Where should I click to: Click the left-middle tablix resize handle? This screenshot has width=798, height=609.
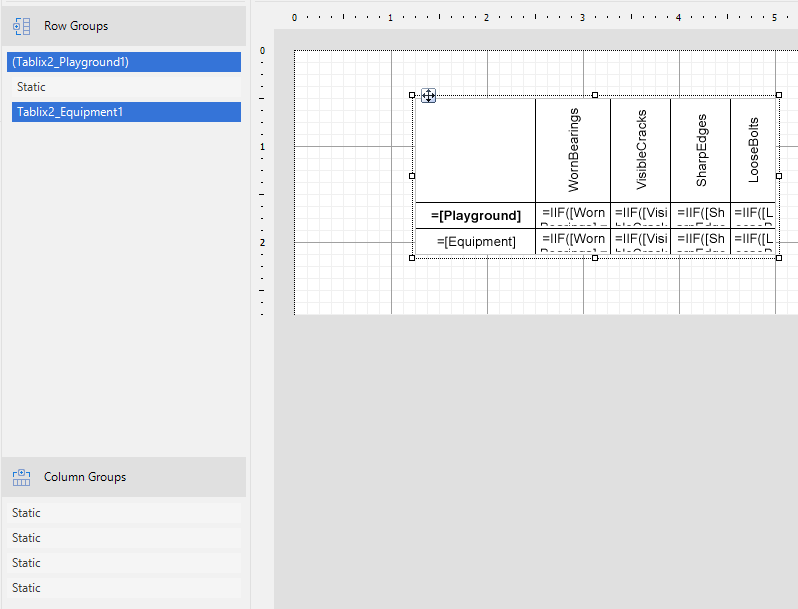[x=412, y=176]
